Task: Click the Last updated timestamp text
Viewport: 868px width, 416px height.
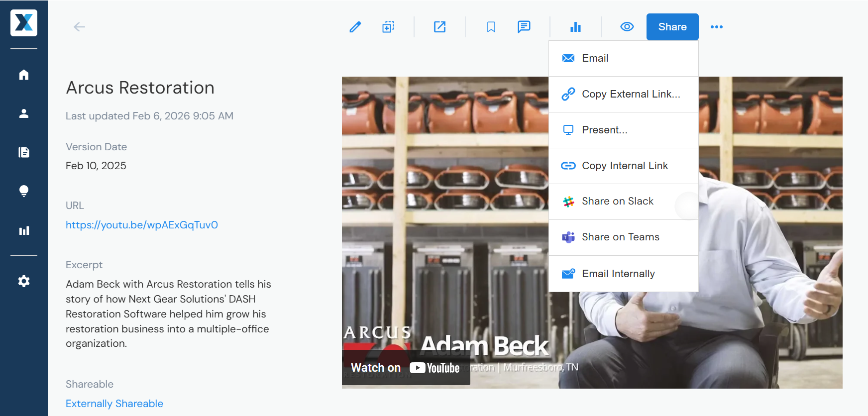Action: click(149, 116)
